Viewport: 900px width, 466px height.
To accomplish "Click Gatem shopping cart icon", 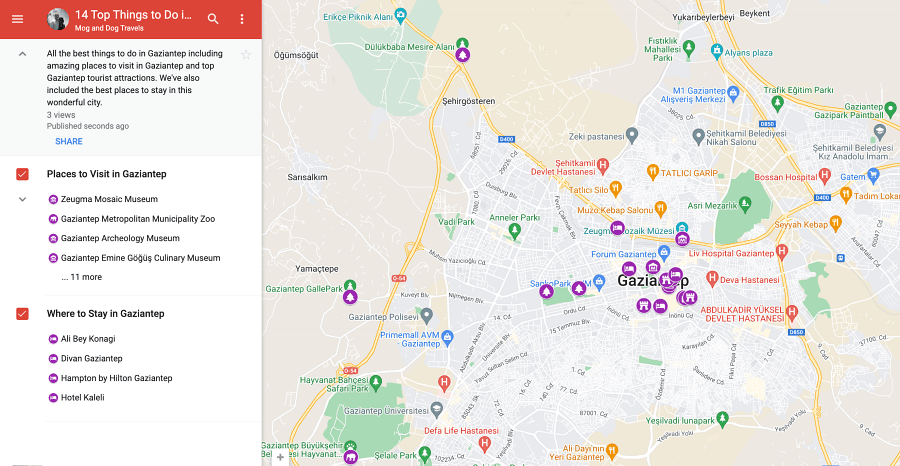I will click(x=873, y=176).
